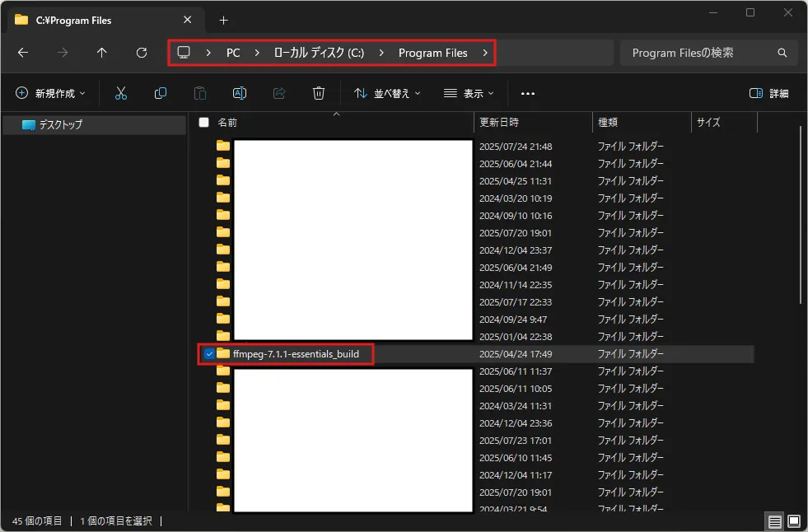Rename the selected folder with rename icon
The image size is (808, 532).
(240, 93)
